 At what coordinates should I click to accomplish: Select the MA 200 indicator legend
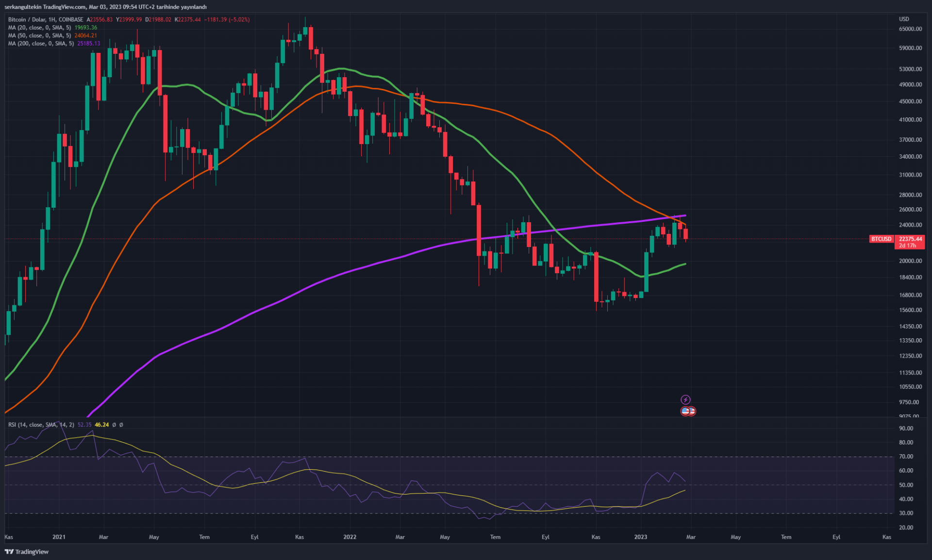coord(41,43)
